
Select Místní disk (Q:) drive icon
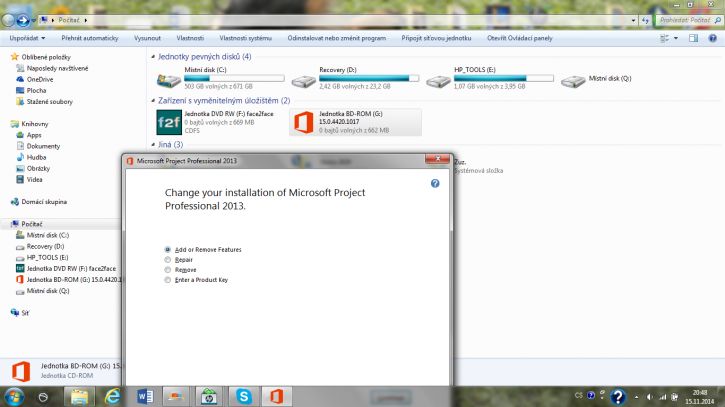tap(573, 82)
